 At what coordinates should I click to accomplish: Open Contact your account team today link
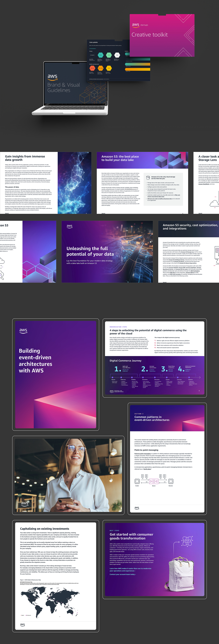click(123, 574)
